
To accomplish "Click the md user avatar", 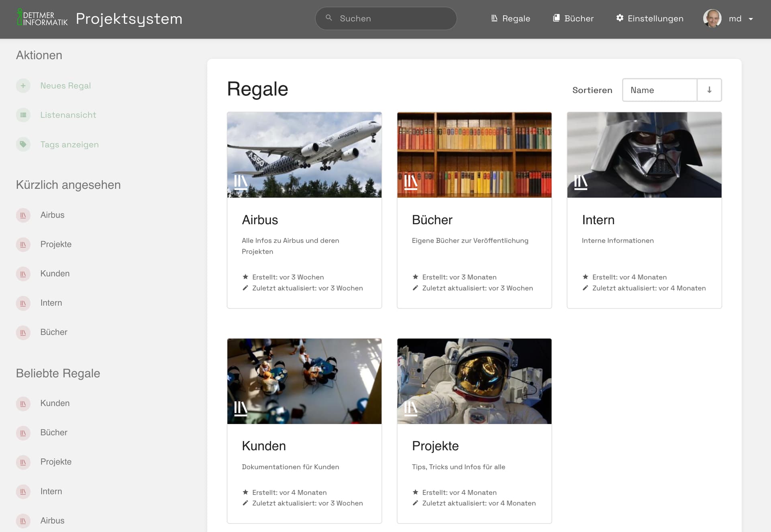I will [x=712, y=18].
